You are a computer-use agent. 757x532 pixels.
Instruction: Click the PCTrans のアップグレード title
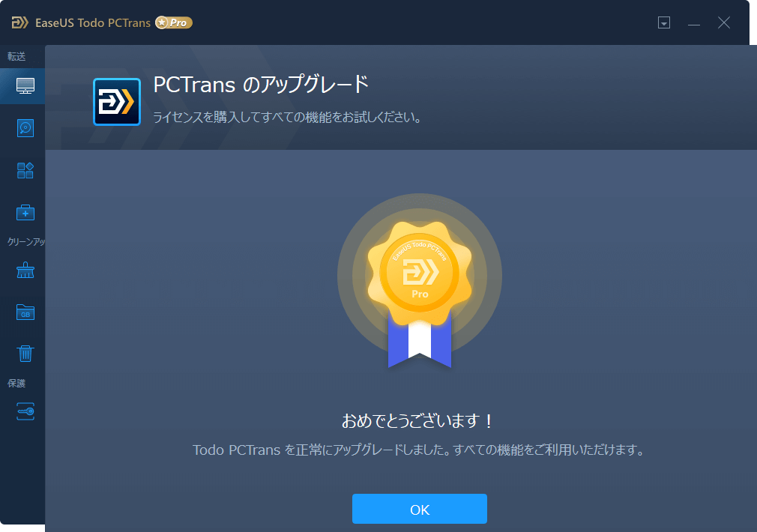pos(261,85)
